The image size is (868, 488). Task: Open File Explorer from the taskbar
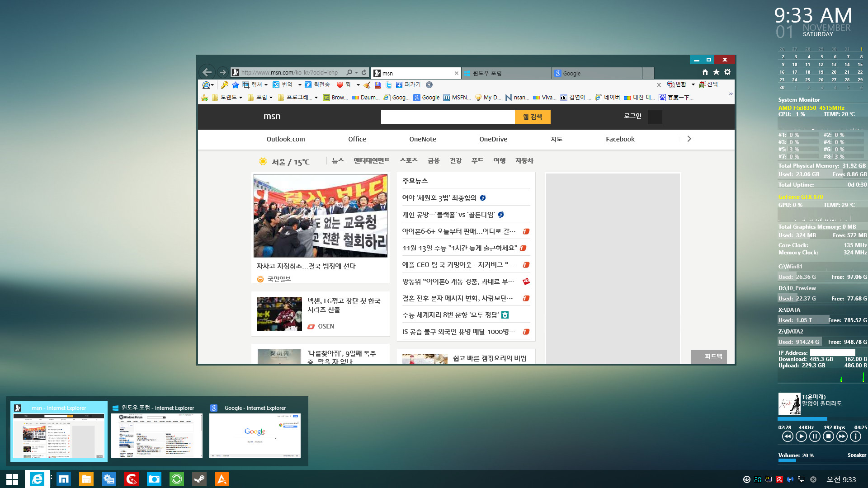click(86, 479)
